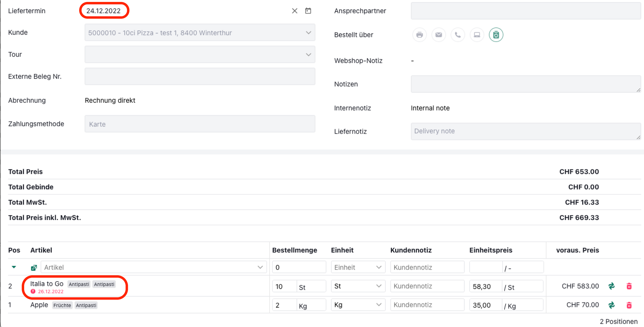Screen dimensions: 644x327
Task: Swap the Italia to Go article
Action: click(x=611, y=286)
